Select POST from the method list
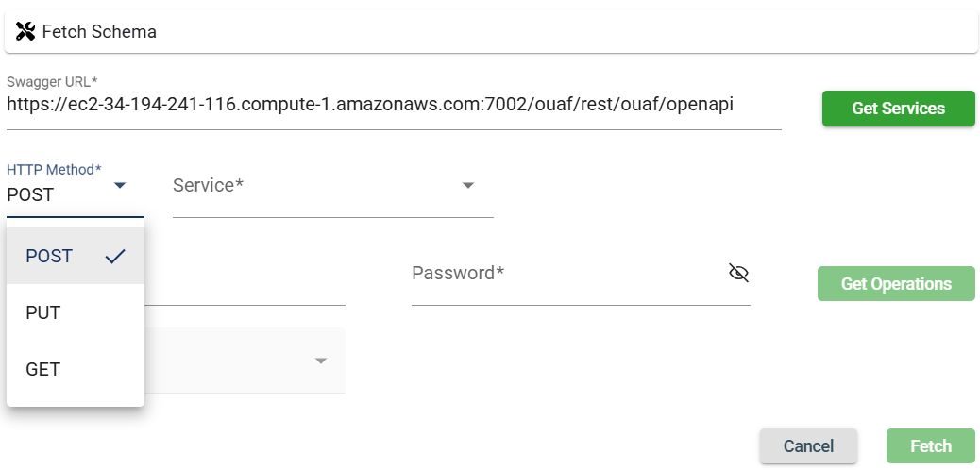The image size is (980, 470). (x=49, y=256)
